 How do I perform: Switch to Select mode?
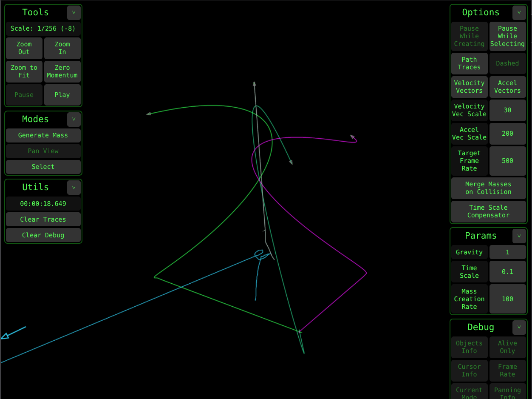coord(43,167)
